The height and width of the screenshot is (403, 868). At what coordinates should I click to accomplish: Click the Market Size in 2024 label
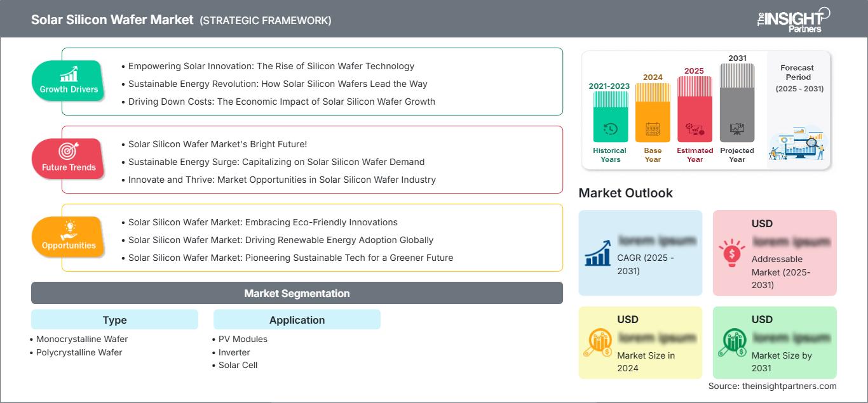[x=645, y=362]
